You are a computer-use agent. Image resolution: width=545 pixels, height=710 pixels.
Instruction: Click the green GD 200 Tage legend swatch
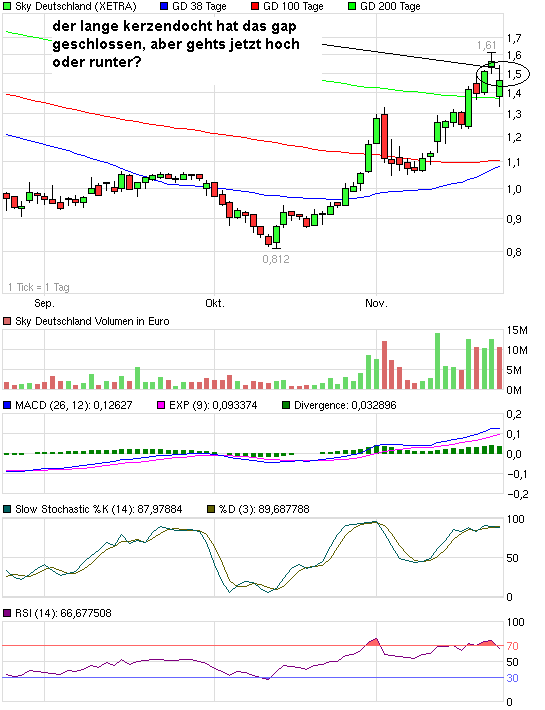point(352,6)
